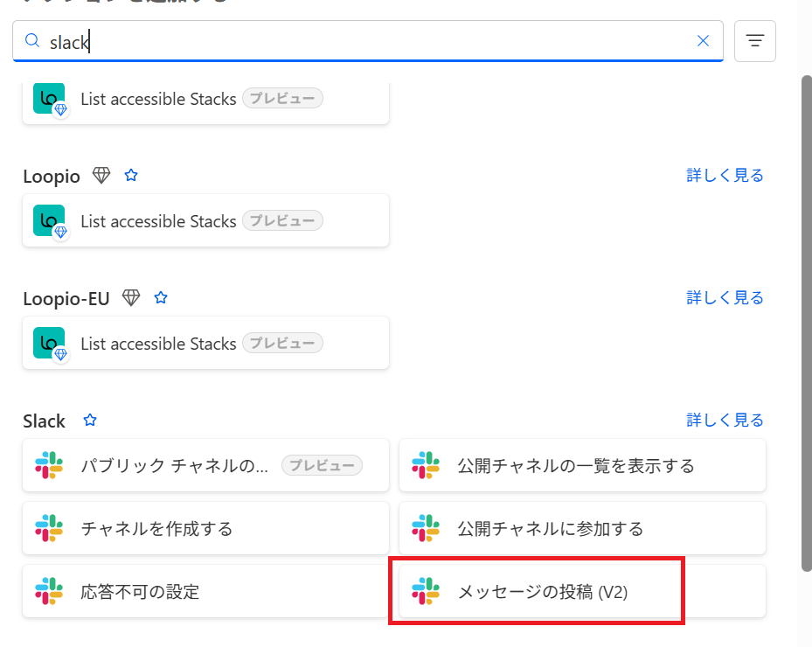Click the Loopio premium diamond icon
Image resolution: width=812 pixels, height=647 pixels.
click(101, 176)
